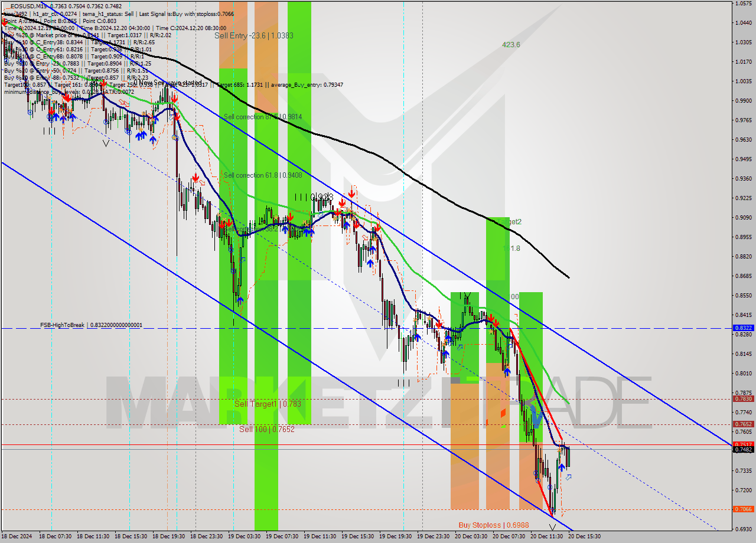Image resolution: width=756 pixels, height=543 pixels.
Task: Select the 'Buy Stoploss | 0.6988' label
Action: 494,525
